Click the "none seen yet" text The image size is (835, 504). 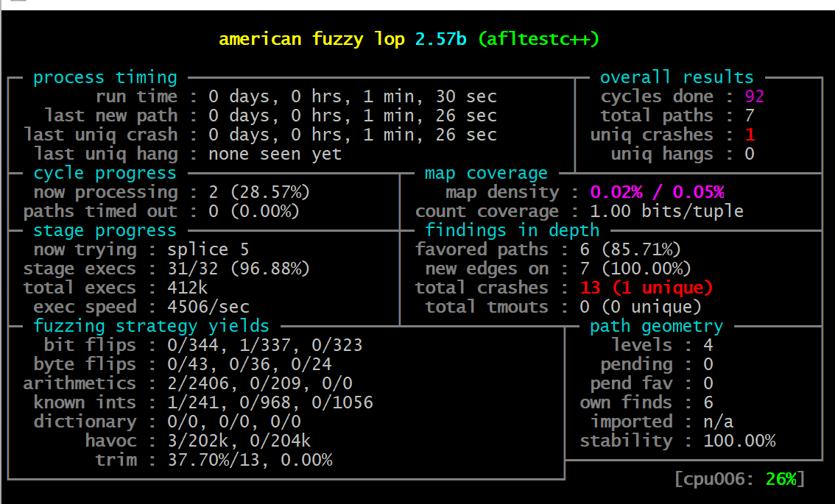coord(275,154)
